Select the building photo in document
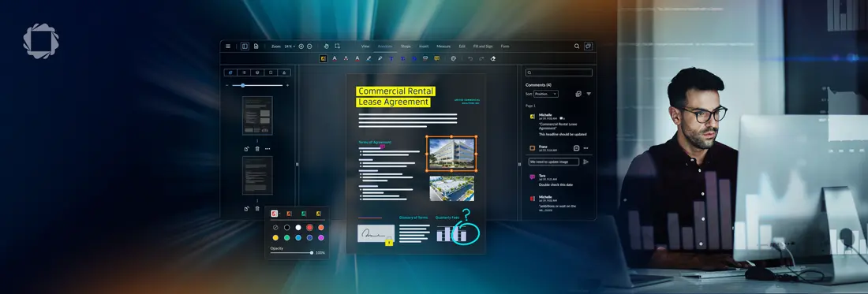The height and width of the screenshot is (294, 868). click(x=451, y=154)
